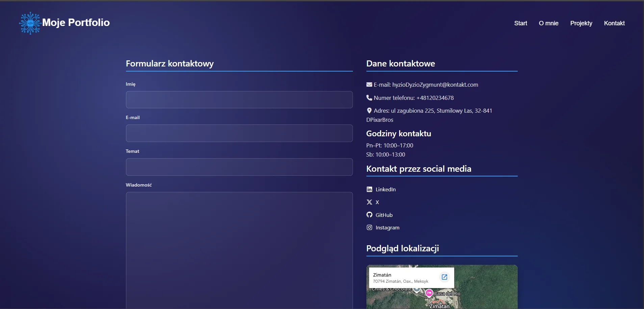Click the envelope icon next to E-mail

coord(369,85)
